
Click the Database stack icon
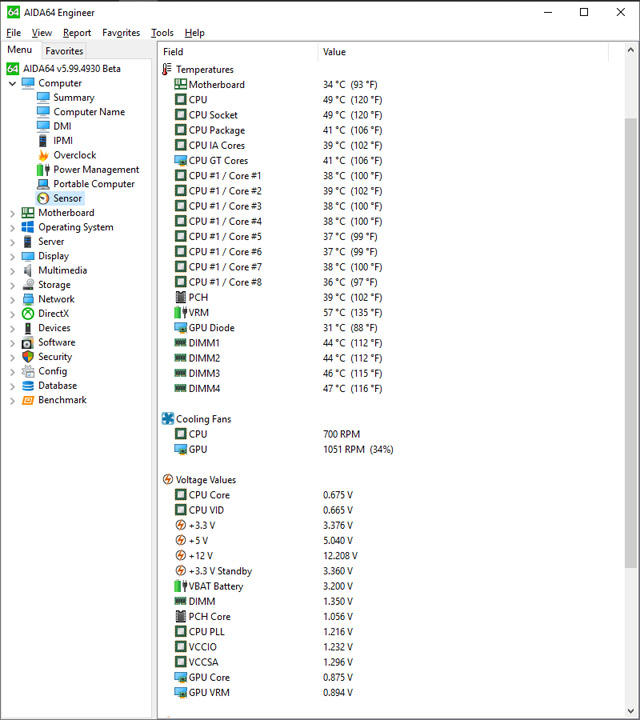[28, 386]
